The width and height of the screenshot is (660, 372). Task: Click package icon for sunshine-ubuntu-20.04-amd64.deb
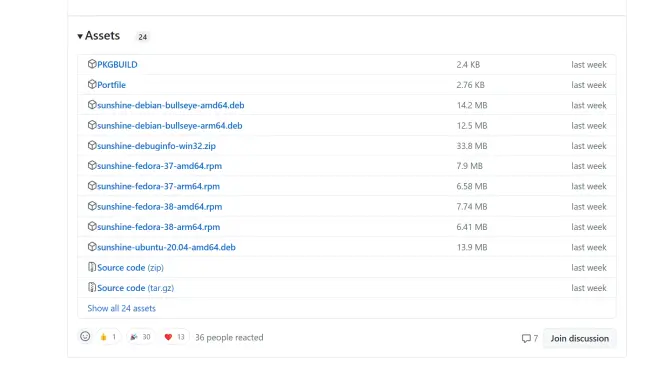[92, 247]
